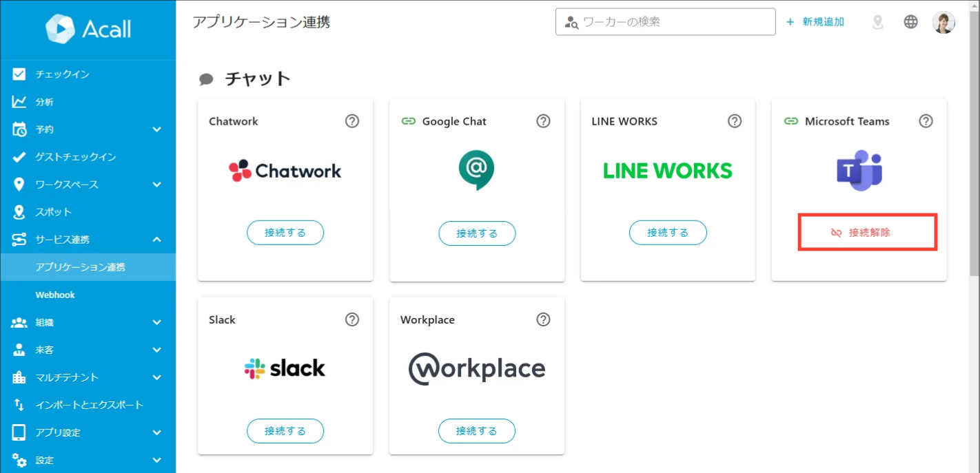Click the location pin icon in header
The height and width of the screenshot is (473, 980).
click(877, 22)
